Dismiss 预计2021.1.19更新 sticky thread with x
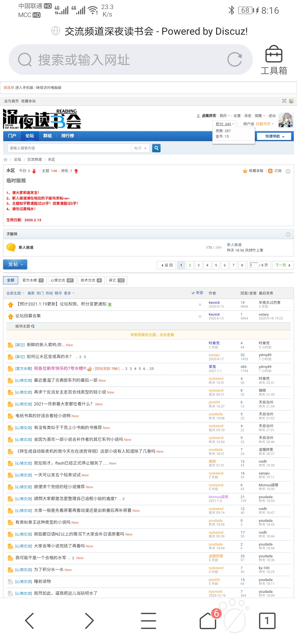This screenshot has width=297, height=644. point(200,305)
